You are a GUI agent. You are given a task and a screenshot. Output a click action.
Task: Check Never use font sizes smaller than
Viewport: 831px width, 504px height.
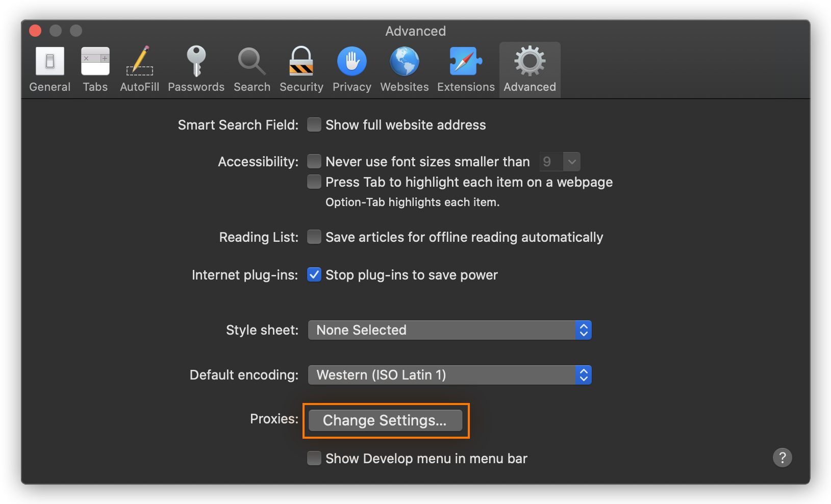click(x=314, y=161)
